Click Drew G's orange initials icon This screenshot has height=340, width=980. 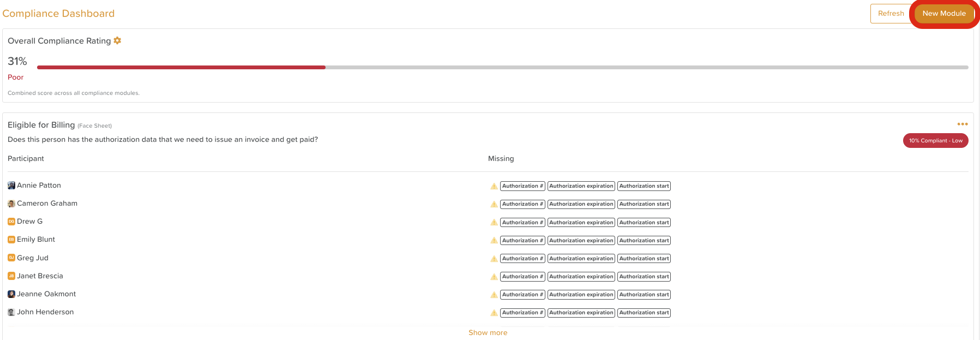click(11, 222)
